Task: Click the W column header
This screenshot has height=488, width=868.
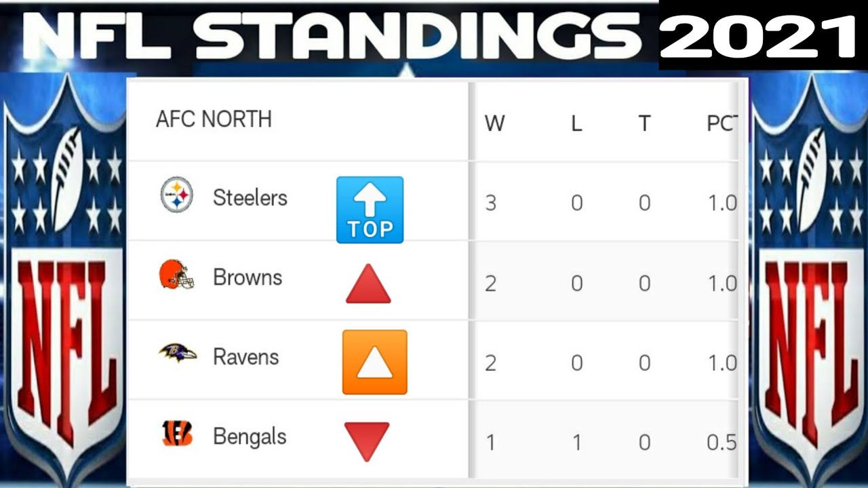Action: pyautogui.click(x=494, y=124)
